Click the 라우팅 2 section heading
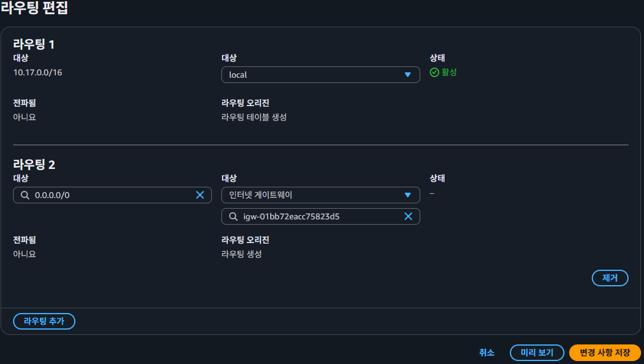The height and width of the screenshot is (364, 644). [x=34, y=164]
